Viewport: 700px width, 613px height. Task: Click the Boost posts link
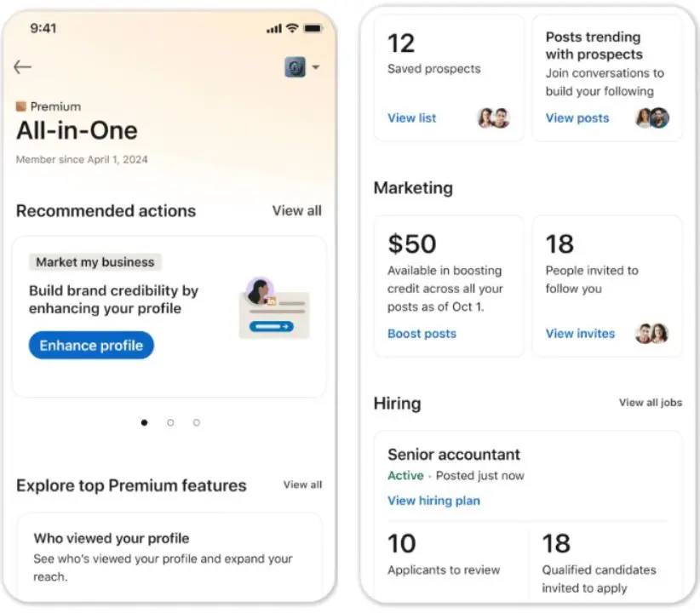(422, 334)
